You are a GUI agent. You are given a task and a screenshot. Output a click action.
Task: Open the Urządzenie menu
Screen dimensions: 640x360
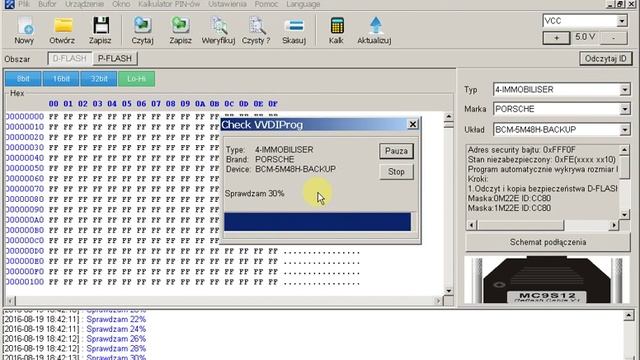[84, 4]
